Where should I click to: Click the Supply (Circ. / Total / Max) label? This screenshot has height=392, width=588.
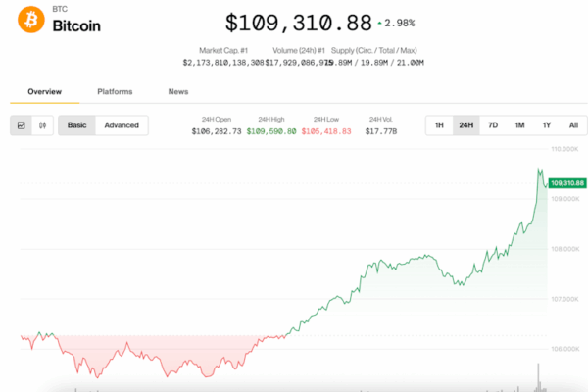[374, 50]
